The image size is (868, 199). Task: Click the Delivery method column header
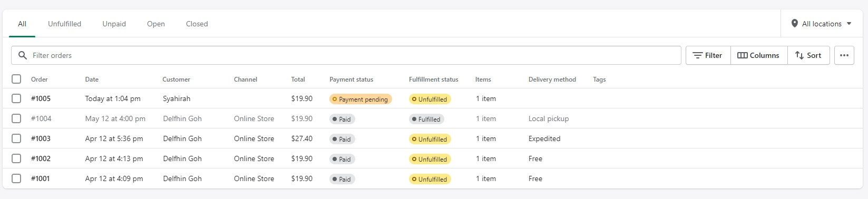552,79
